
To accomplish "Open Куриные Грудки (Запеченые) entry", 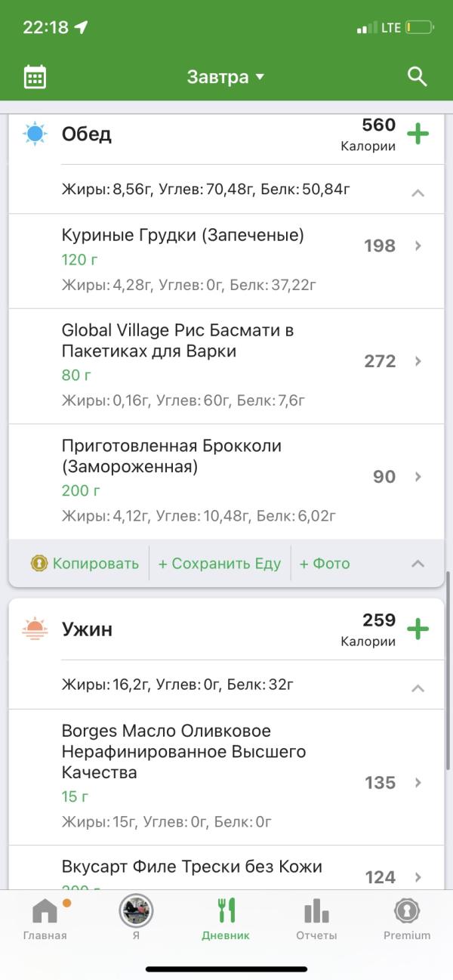I will (x=226, y=260).
